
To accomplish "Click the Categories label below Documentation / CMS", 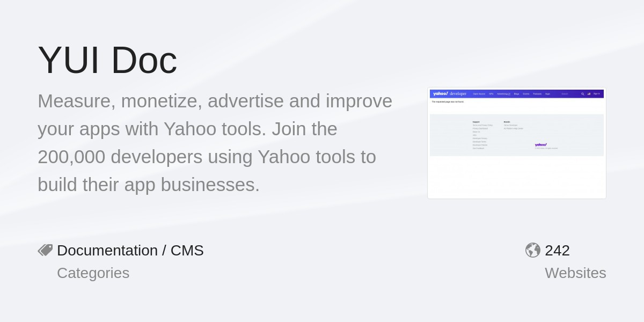I will tap(93, 273).
